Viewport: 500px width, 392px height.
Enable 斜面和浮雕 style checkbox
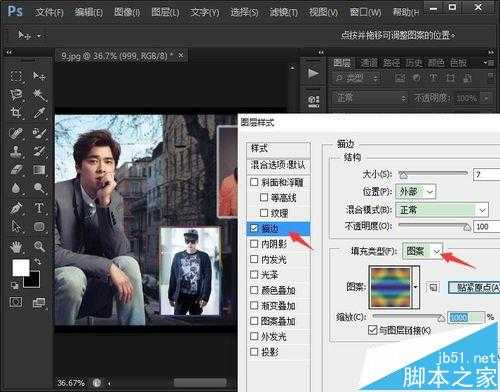pos(254,182)
